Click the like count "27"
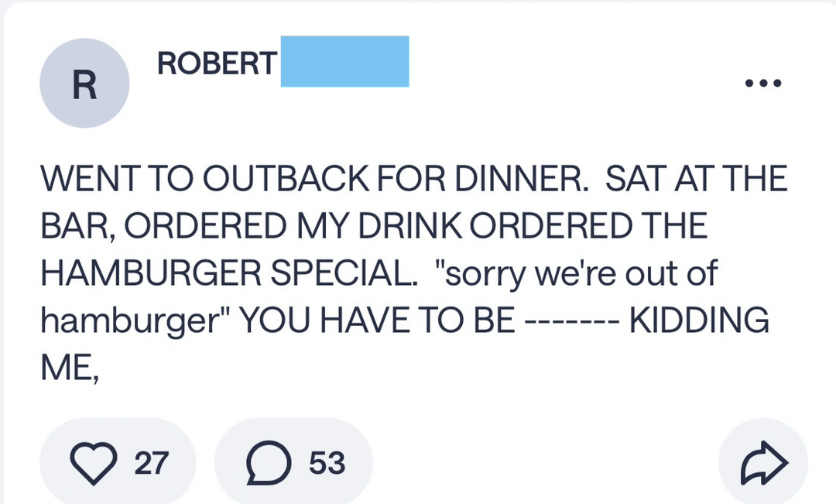The image size is (836, 504). coord(151,463)
